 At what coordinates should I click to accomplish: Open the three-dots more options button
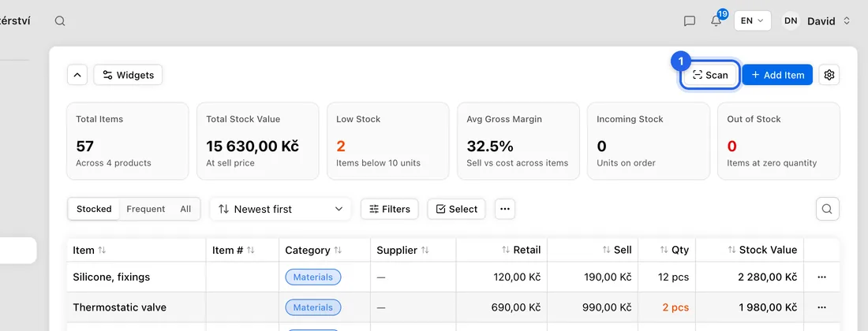(x=504, y=209)
